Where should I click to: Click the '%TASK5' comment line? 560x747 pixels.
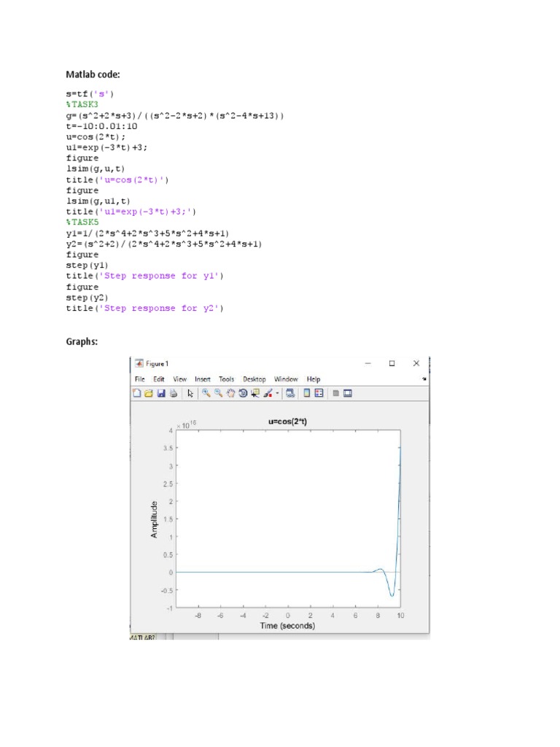(82, 222)
